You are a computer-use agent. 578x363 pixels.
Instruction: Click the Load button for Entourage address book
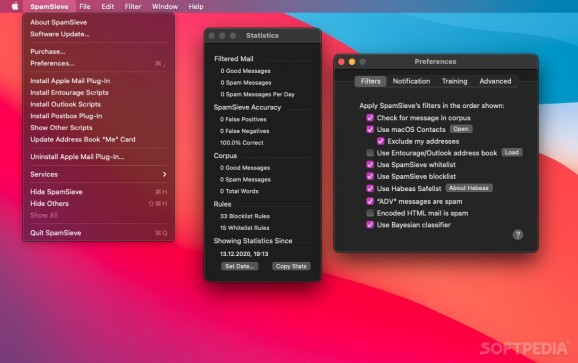[512, 152]
